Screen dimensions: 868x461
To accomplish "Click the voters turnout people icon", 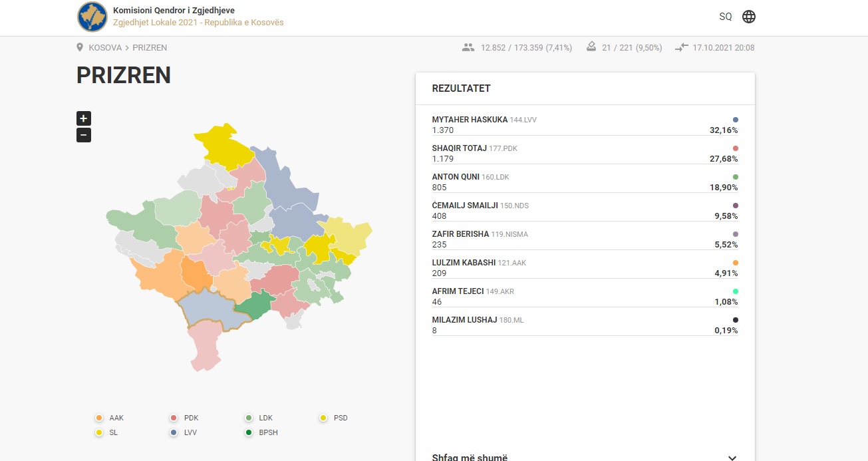I will (x=468, y=48).
